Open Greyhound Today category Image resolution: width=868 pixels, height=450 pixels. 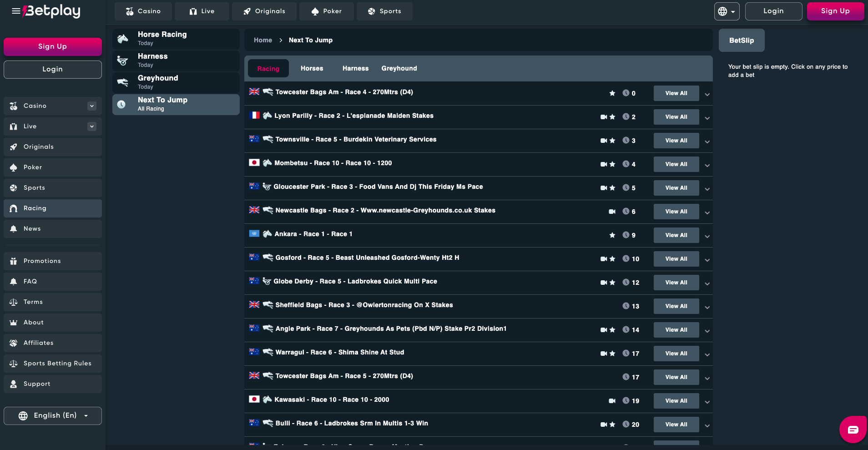coord(176,82)
